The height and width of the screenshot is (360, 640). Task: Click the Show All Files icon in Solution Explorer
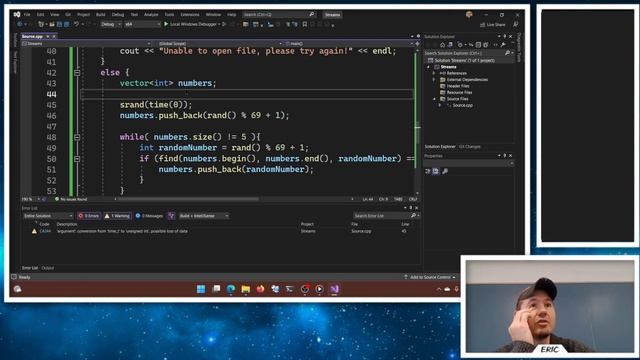click(x=485, y=44)
